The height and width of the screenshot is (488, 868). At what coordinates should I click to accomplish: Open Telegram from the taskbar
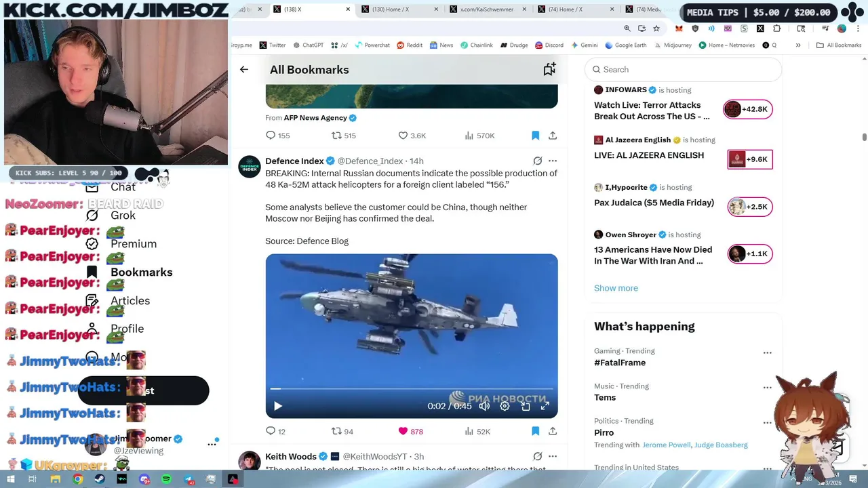tap(189, 479)
